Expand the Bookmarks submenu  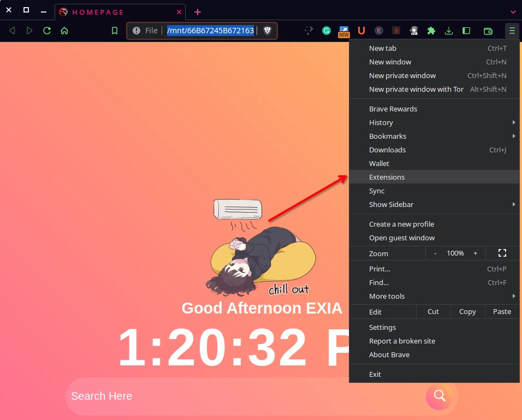click(387, 136)
